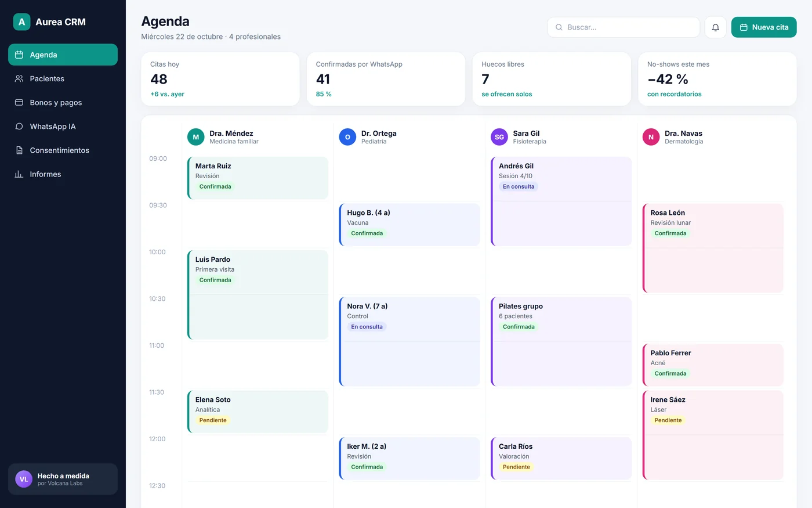Open Luis Pardo Primera visita appointment
The width and height of the screenshot is (812, 508).
(258, 294)
